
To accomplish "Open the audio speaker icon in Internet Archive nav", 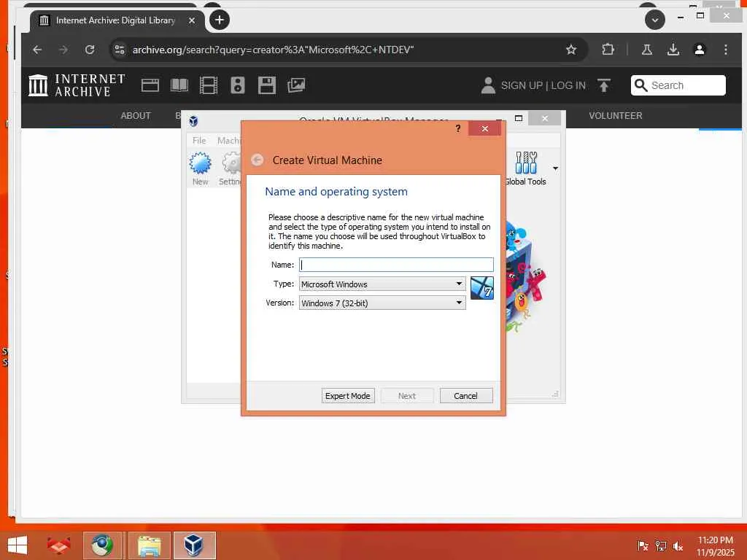I will [x=238, y=86].
